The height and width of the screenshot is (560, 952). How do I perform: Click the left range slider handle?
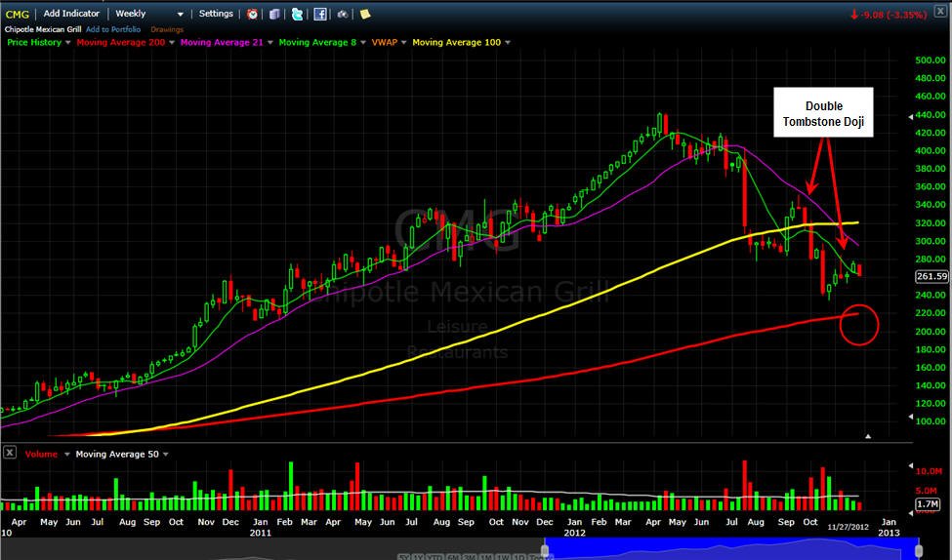[x=545, y=549]
